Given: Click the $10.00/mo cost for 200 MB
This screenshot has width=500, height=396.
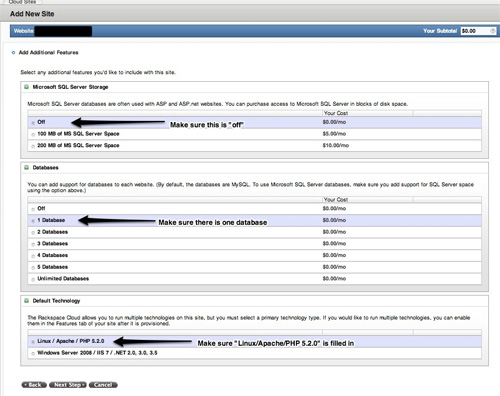Looking at the screenshot, I should pyautogui.click(x=336, y=145).
